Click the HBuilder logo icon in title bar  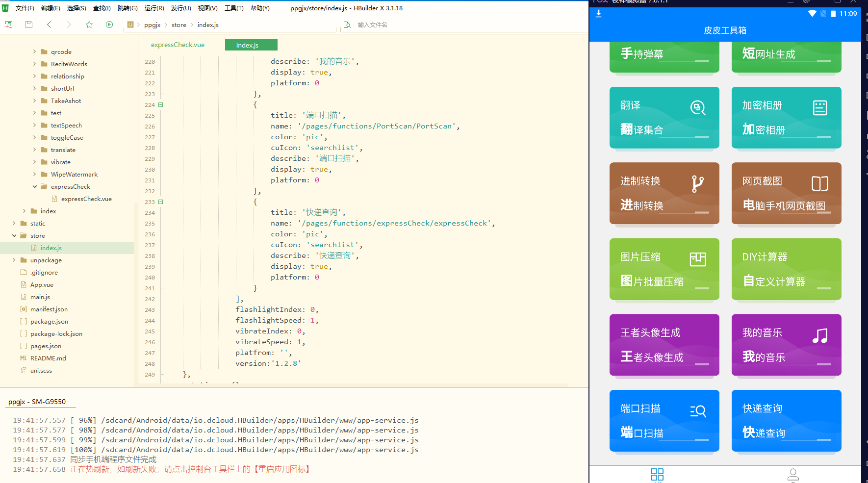click(x=5, y=8)
